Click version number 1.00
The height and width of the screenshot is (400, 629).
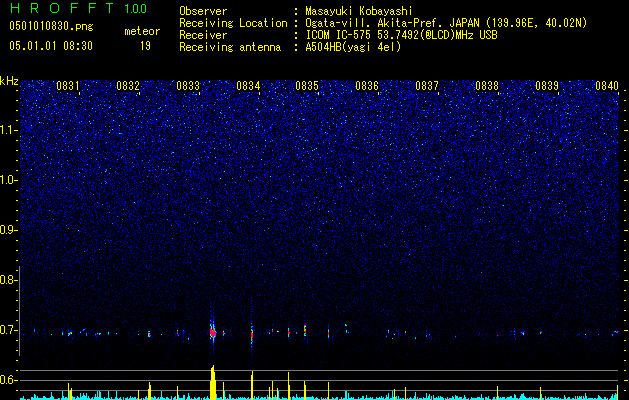(135, 9)
